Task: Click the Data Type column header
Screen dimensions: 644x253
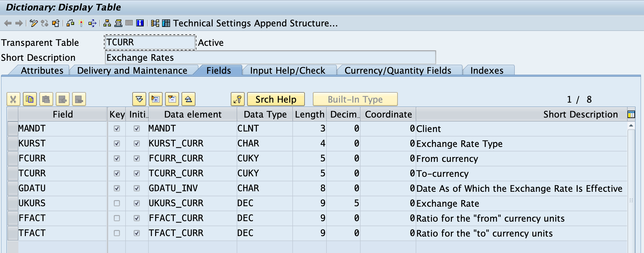Action: pos(265,114)
